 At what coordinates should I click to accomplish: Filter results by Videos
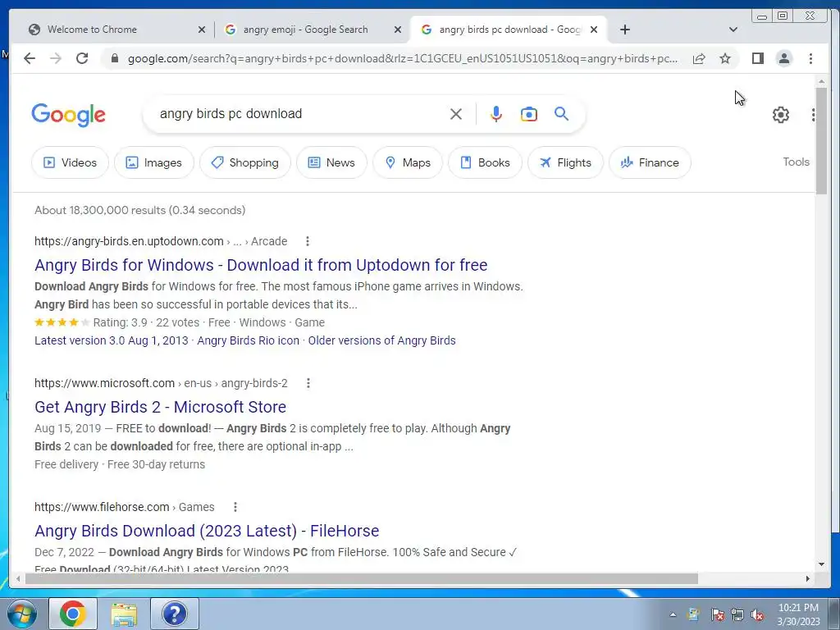tap(71, 162)
